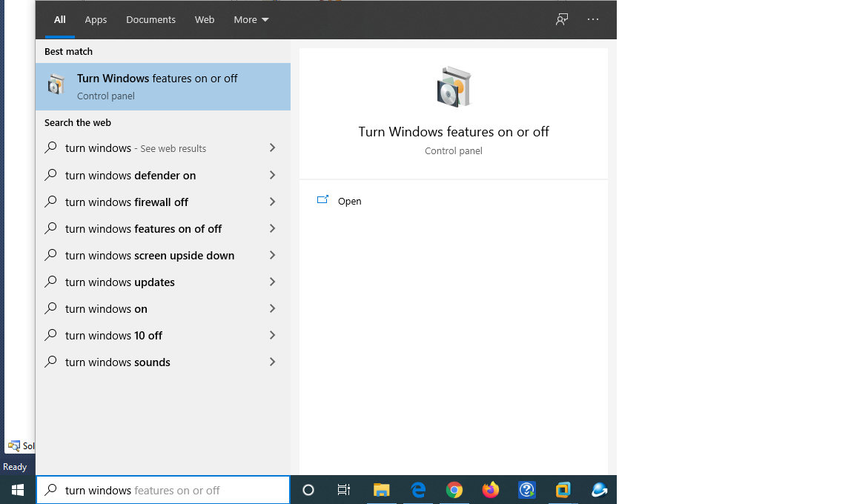Open the yellow-blue boxes taskbar app
The height and width of the screenshot is (504, 854).
point(563,490)
